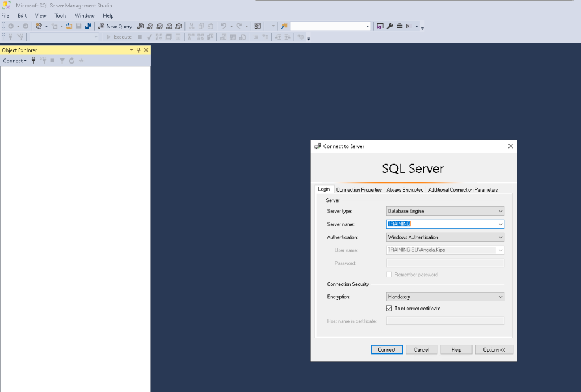This screenshot has width=581, height=392.
Task: Open the Object Explorer window position dropdown arrow
Action: [x=132, y=50]
